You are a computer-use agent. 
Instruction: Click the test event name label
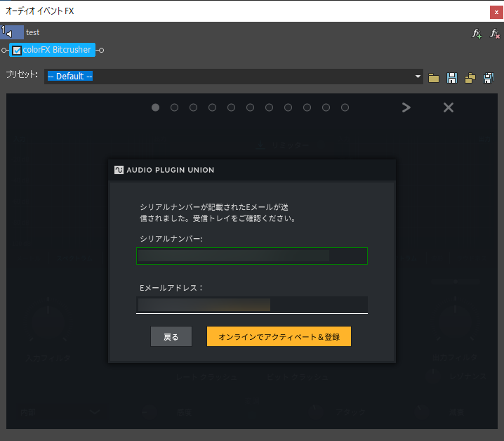pos(32,32)
